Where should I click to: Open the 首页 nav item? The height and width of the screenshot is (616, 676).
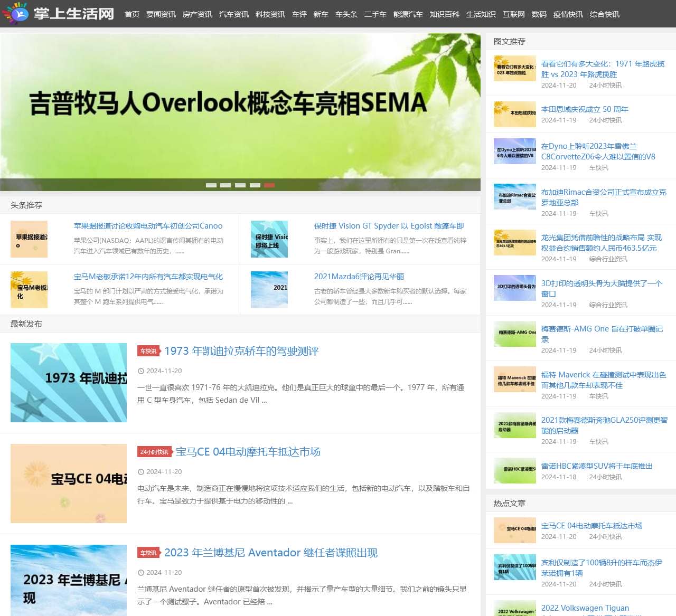point(132,14)
